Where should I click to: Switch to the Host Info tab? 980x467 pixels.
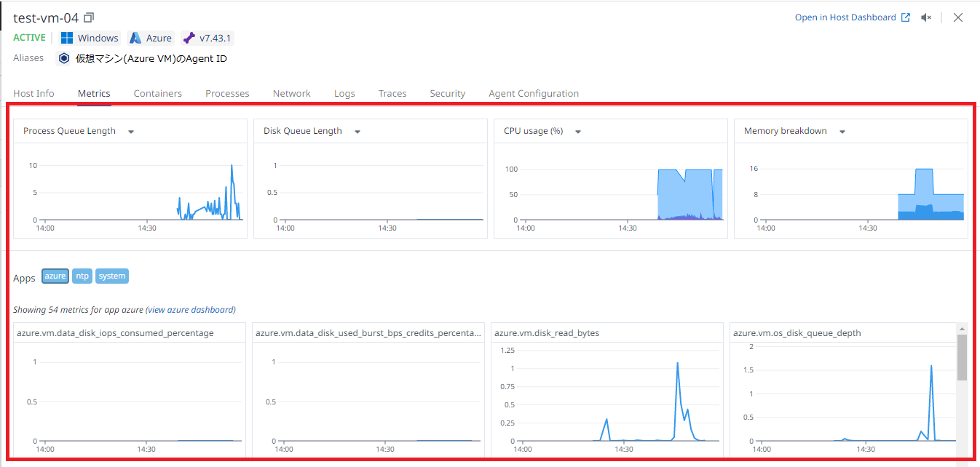(x=33, y=93)
